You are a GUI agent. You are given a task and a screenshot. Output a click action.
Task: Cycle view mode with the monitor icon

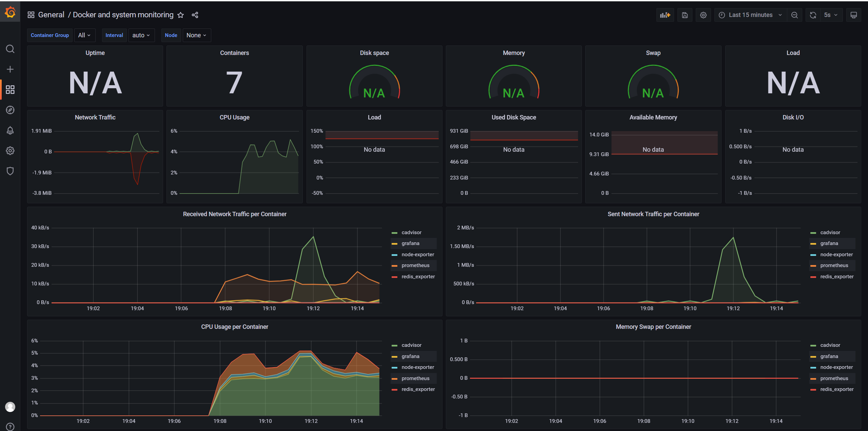(854, 15)
